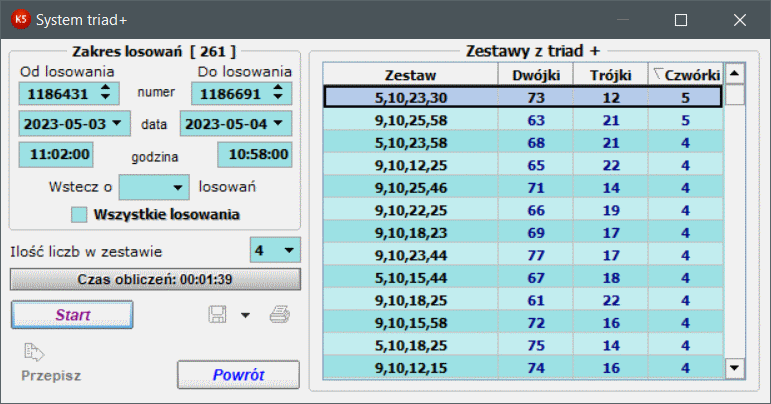The image size is (771, 404).
Task: Select the row 9,10,12,15
Action: 523,368
